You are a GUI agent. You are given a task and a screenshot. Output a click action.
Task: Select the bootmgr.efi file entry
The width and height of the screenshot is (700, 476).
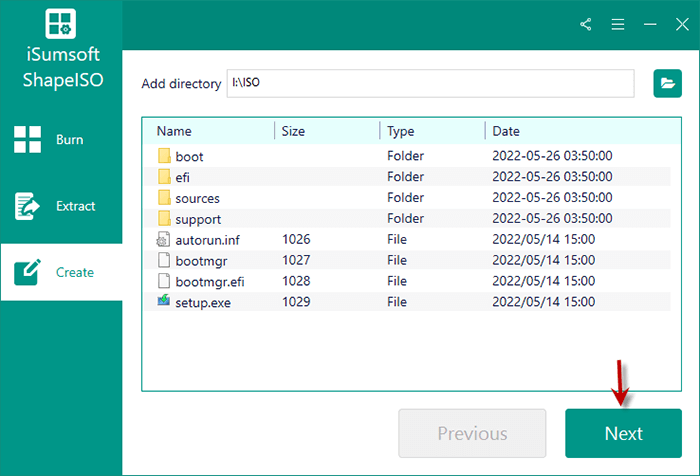(x=209, y=281)
